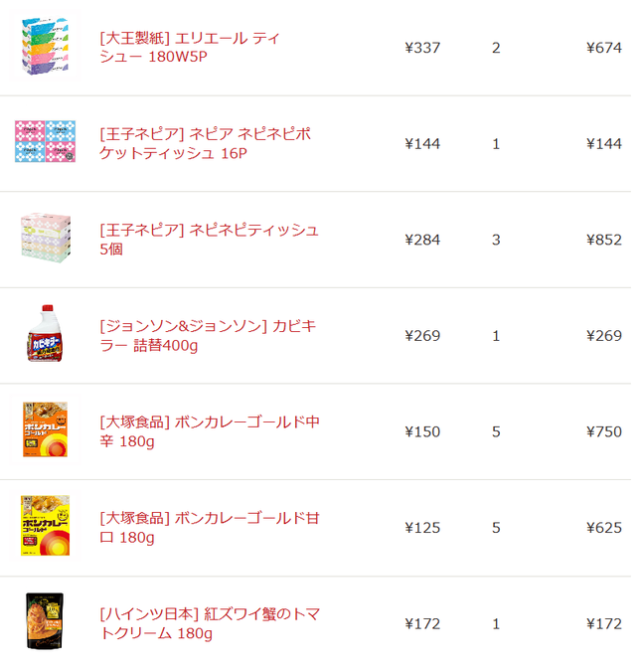This screenshot has height=672, width=643.
Task: Click the エリエール tissue box thumbnail
Action: coord(45,47)
